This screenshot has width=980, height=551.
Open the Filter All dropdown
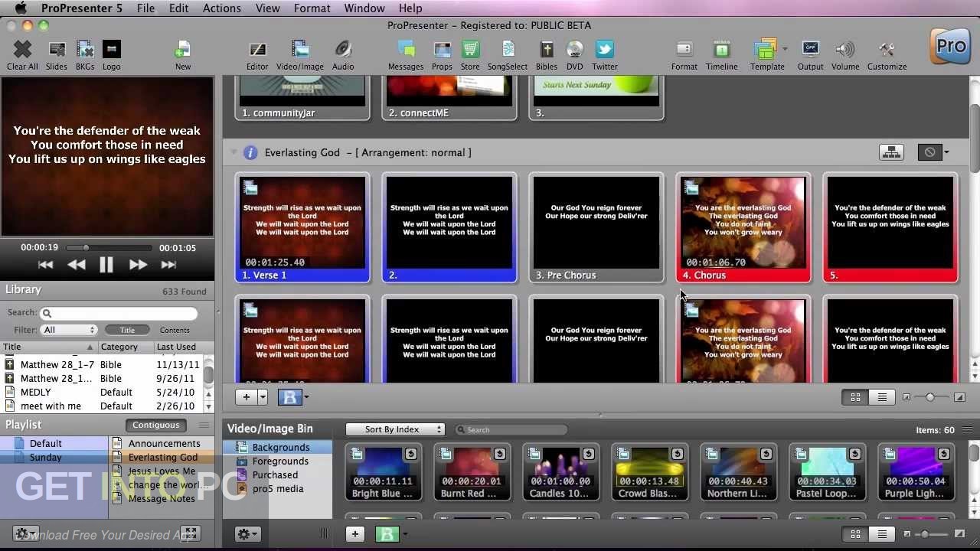tap(70, 330)
